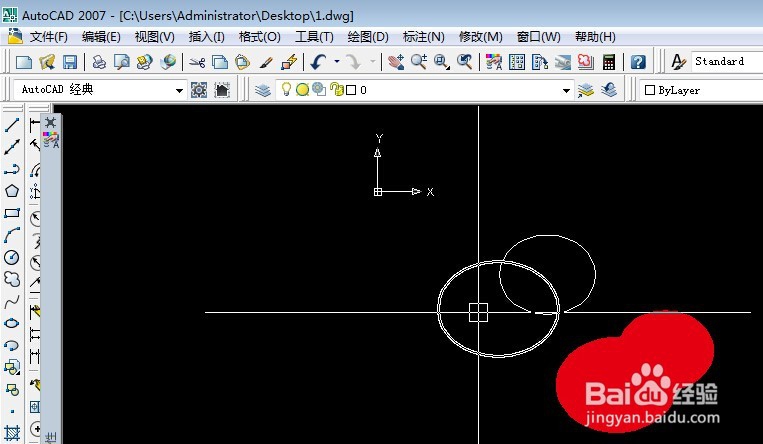
Task: Select the Circle tool
Action: point(12,258)
